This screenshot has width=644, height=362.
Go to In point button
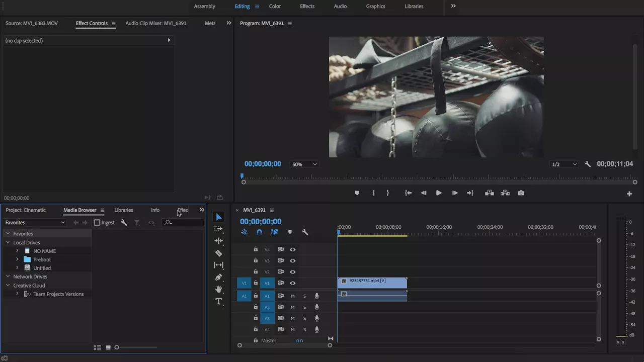click(408, 193)
